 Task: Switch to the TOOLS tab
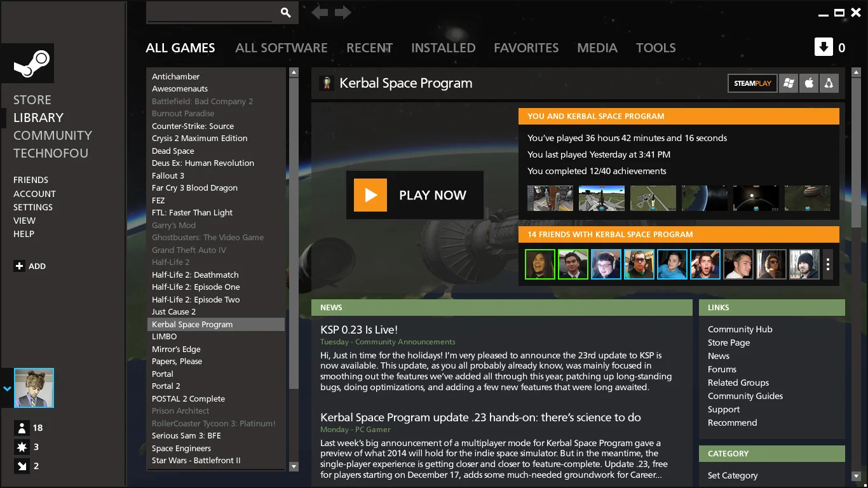coord(656,48)
